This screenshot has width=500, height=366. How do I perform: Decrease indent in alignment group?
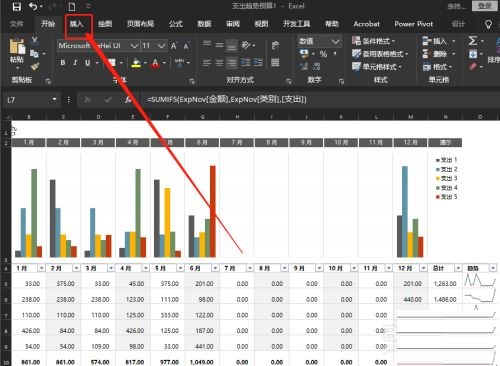coord(246,62)
